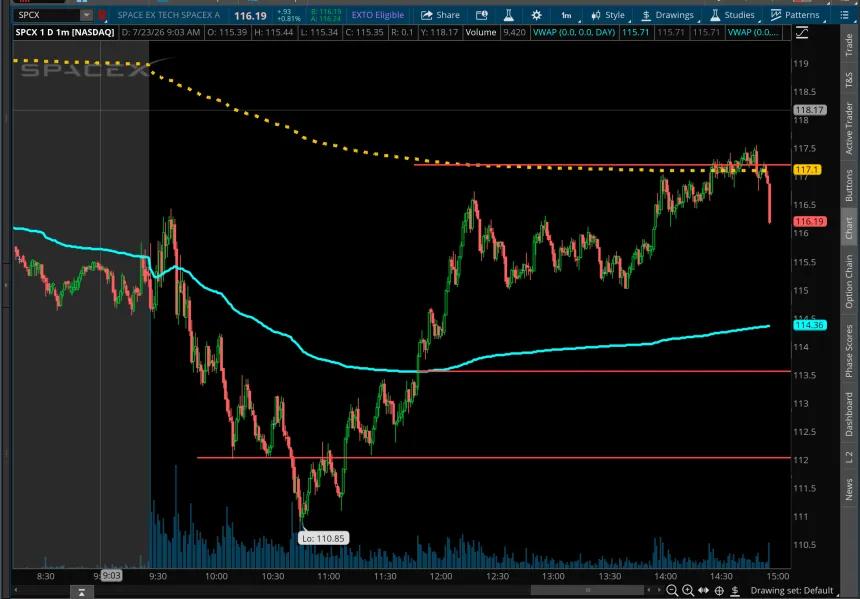Click the 9:03 time cursor label

[x=111, y=575]
